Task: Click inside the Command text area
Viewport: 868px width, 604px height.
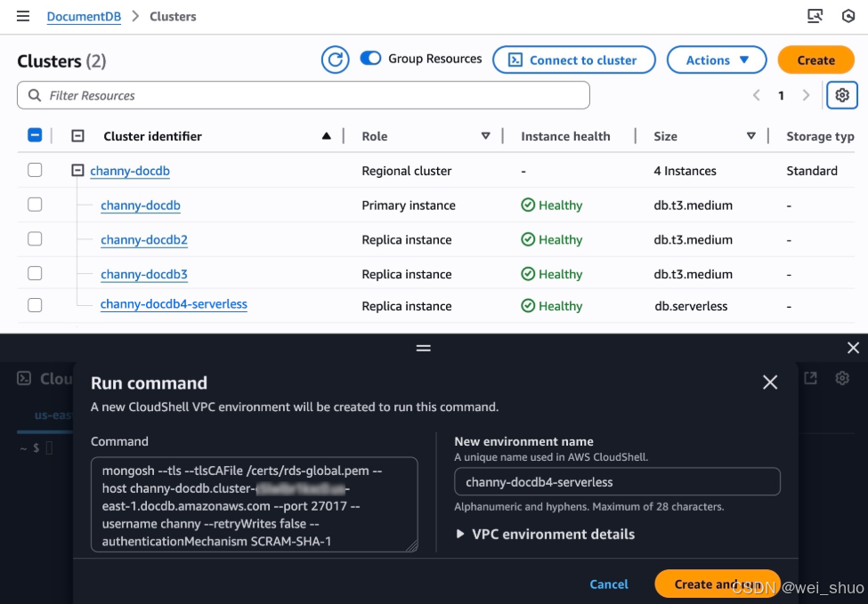Action: [x=254, y=504]
